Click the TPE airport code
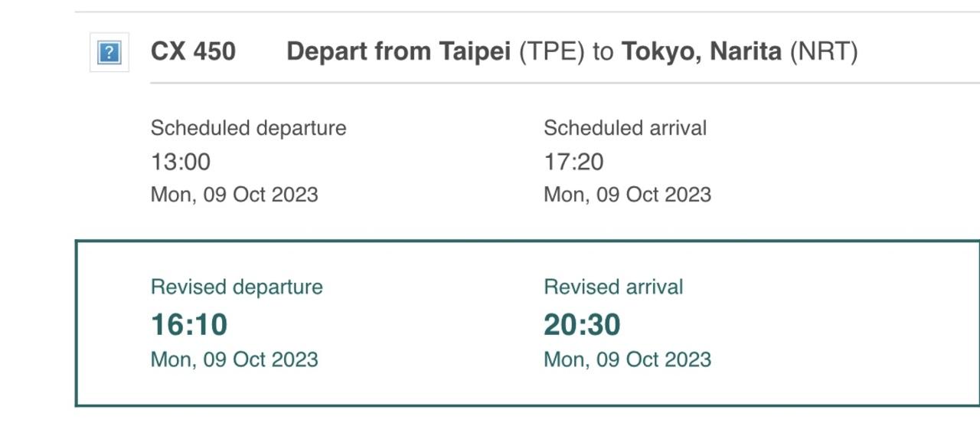980x433 pixels. click(x=552, y=52)
